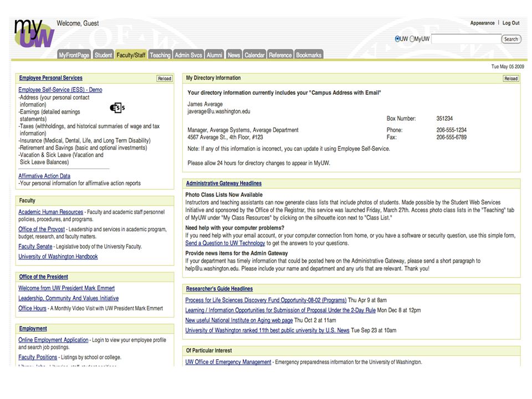This screenshot has height=399, width=532.
Task: Go to the Teaching tab
Action: tap(160, 55)
